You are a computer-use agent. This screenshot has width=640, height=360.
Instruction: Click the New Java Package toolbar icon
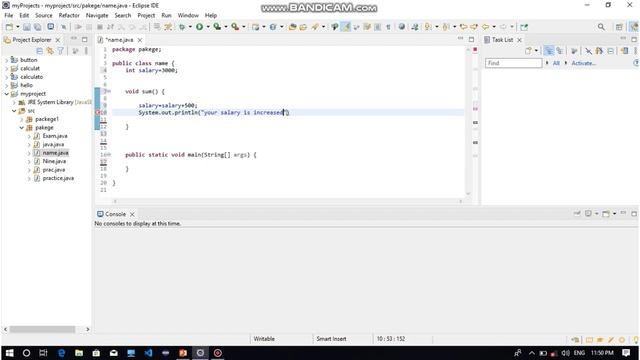[256, 27]
